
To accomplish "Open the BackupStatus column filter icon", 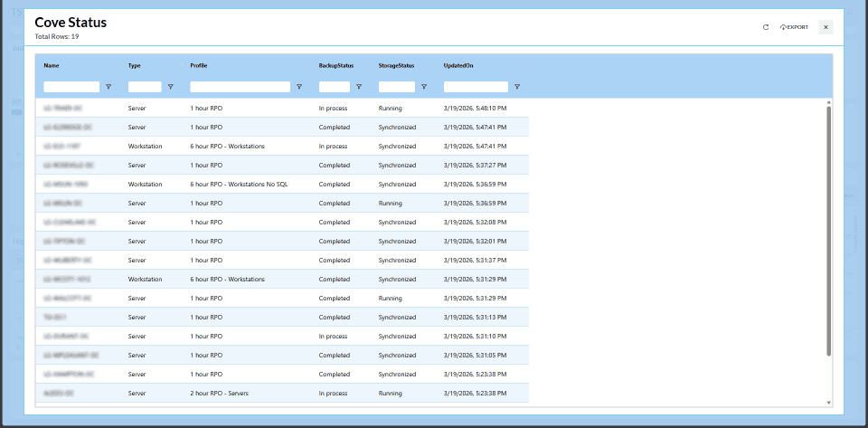I will coord(359,87).
